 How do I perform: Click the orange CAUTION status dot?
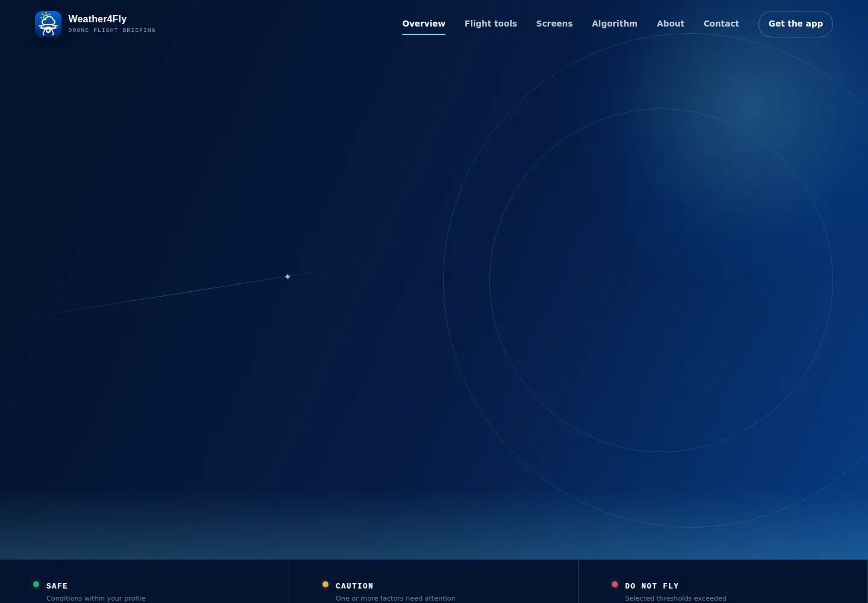(x=325, y=584)
